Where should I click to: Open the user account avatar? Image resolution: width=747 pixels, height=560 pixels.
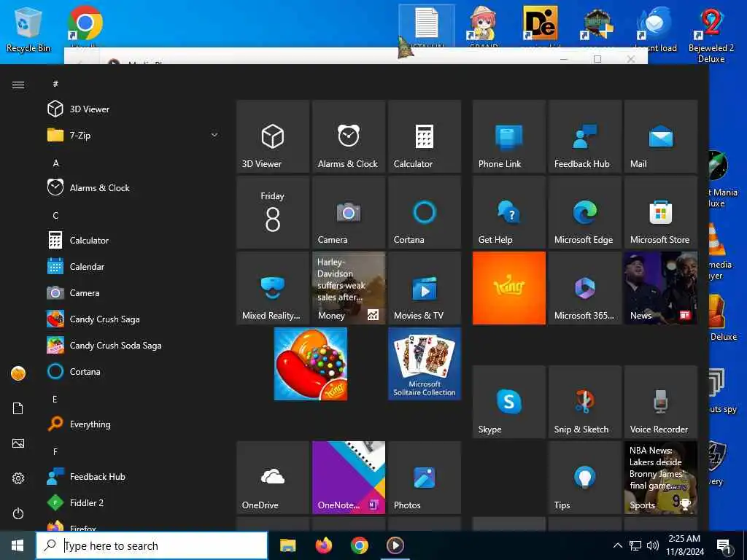[18, 373]
